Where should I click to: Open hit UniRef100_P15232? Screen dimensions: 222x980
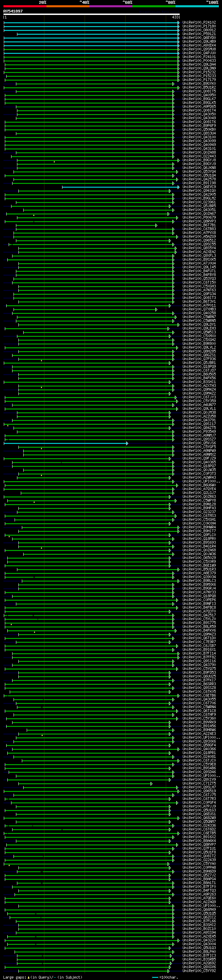click(x=199, y=72)
